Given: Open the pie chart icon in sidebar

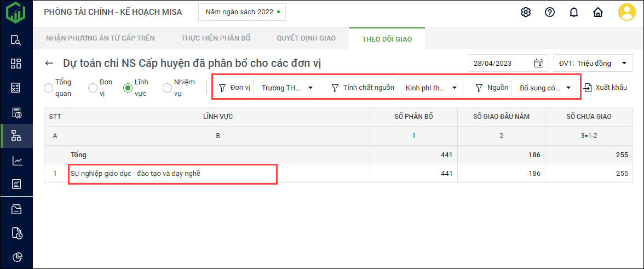Looking at the screenshot, I should coord(16,256).
